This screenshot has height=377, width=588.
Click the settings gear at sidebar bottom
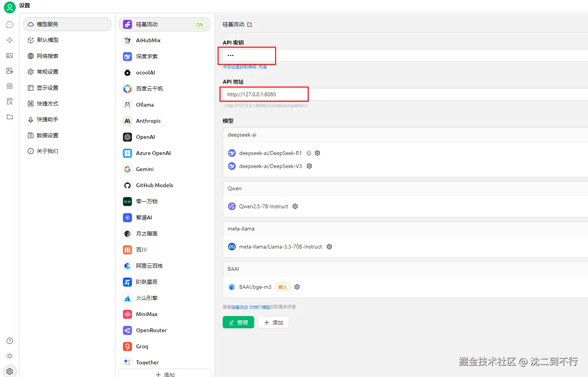[10, 371]
